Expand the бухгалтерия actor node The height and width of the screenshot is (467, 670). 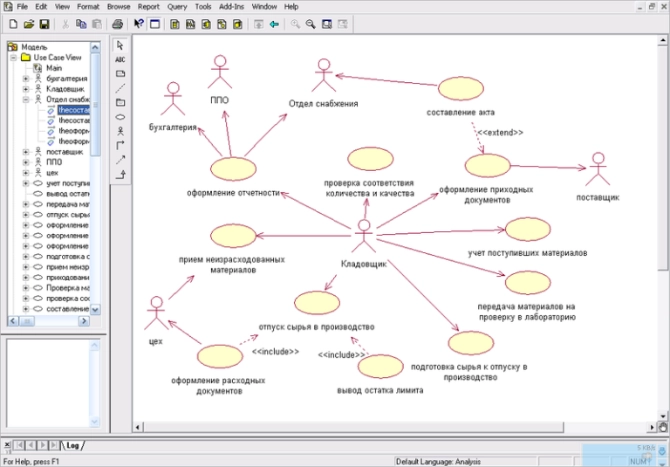[x=26, y=79]
